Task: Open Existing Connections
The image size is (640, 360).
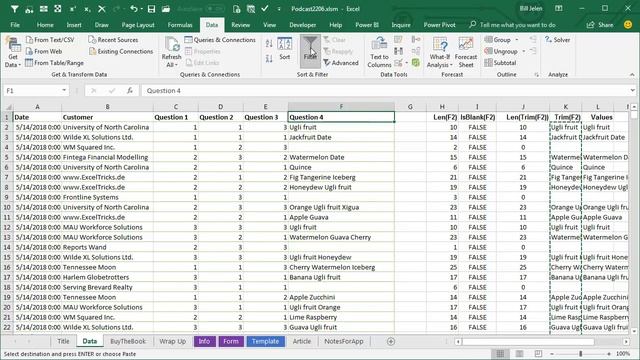Action: click(x=121, y=51)
